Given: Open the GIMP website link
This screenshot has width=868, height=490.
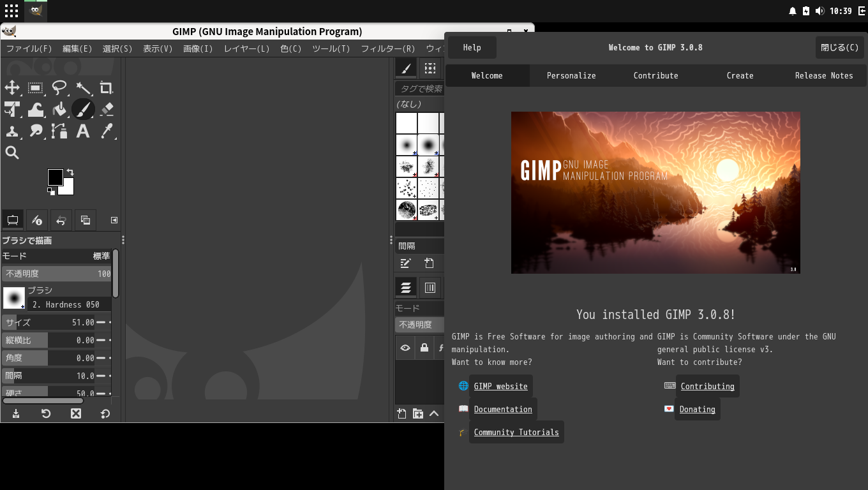Looking at the screenshot, I should [500, 386].
